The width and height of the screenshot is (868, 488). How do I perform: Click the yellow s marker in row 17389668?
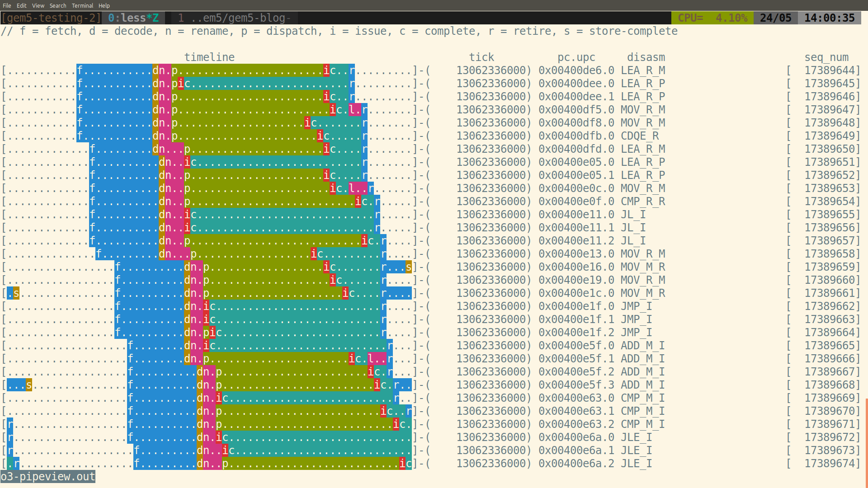click(29, 385)
